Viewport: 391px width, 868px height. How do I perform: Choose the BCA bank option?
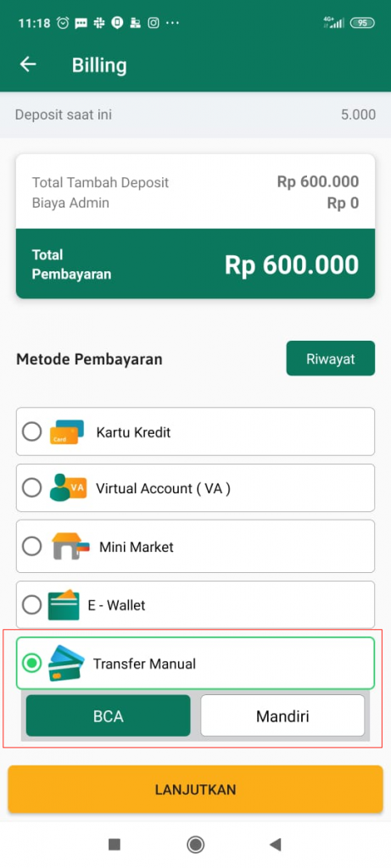pos(108,715)
